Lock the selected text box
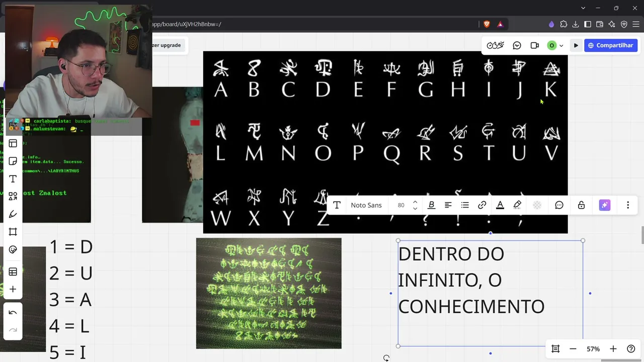This screenshot has height=362, width=644. [x=581, y=205]
